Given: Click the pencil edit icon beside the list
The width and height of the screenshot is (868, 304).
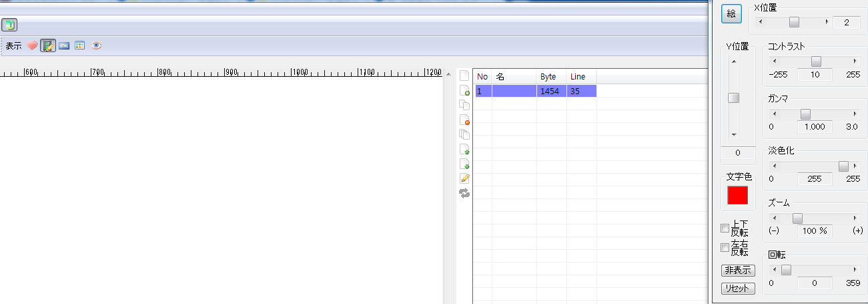Looking at the screenshot, I should click(x=464, y=178).
